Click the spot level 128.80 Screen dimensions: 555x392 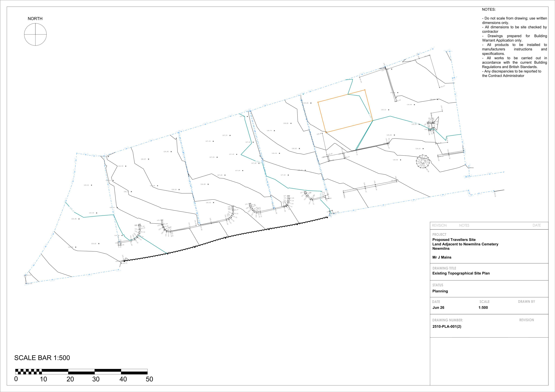click(286, 123)
